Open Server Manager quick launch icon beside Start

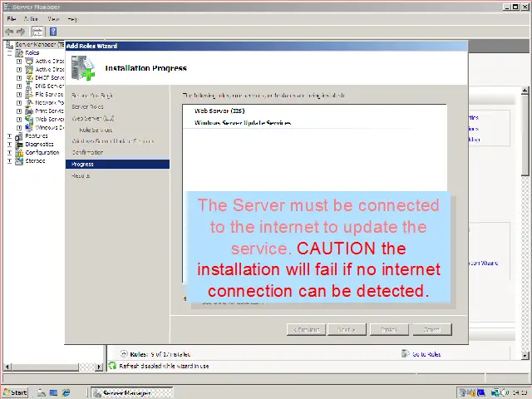tap(41, 392)
